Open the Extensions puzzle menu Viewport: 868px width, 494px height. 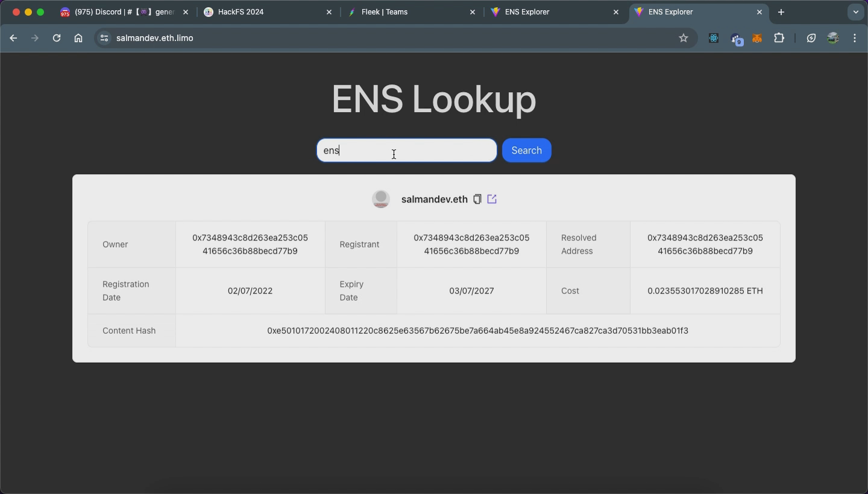[x=779, y=38]
